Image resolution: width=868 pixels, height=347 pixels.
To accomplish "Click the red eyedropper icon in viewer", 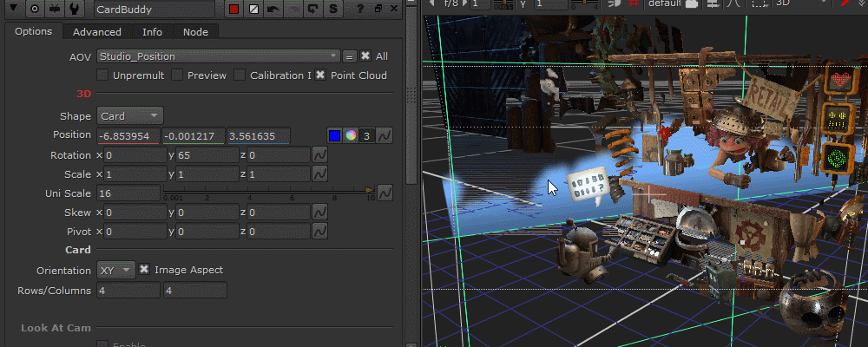I will coord(845,3).
